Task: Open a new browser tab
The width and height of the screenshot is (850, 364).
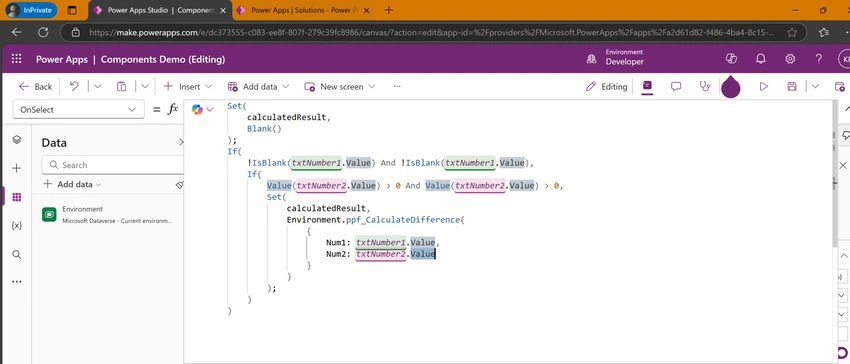Action: [x=389, y=10]
